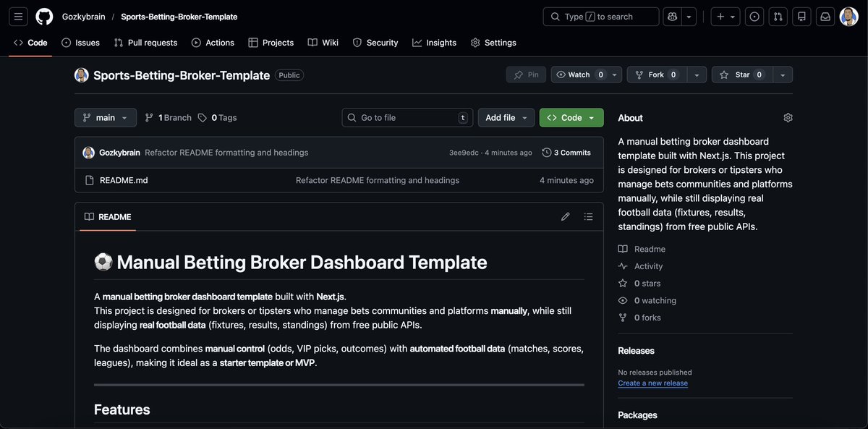Open the navigation hamburger menu

pos(17,15)
